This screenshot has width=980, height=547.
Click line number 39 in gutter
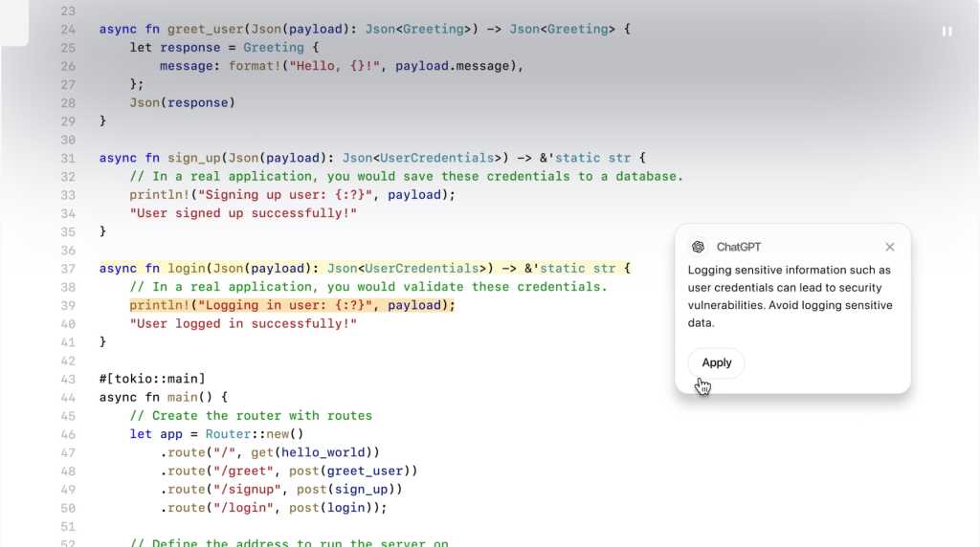pos(68,305)
